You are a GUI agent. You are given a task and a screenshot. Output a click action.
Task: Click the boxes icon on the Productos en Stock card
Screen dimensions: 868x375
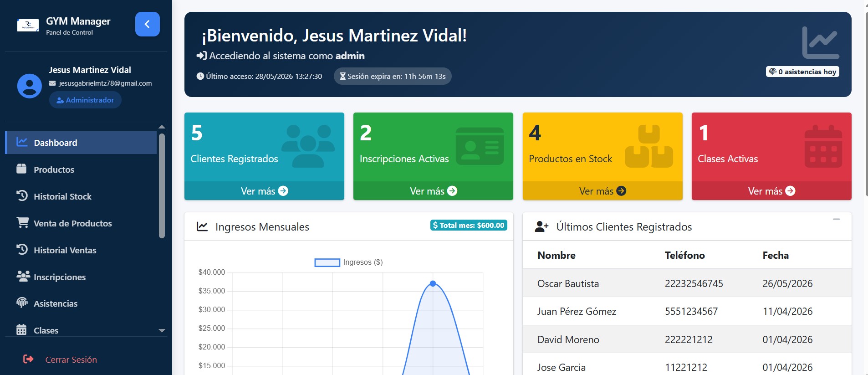[x=649, y=146]
